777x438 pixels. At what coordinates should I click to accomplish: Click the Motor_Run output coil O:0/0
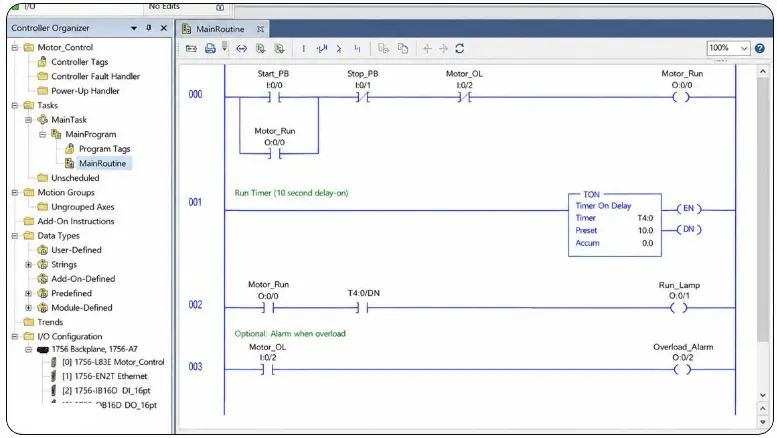tap(681, 97)
